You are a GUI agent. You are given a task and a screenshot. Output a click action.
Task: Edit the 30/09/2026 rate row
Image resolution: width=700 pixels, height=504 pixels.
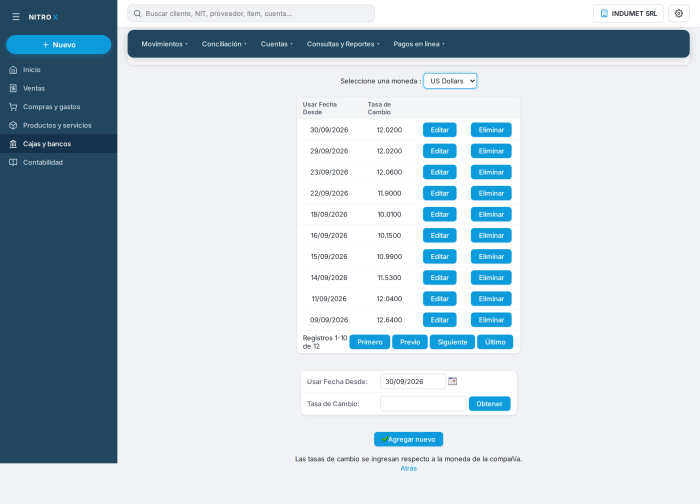[x=440, y=130]
